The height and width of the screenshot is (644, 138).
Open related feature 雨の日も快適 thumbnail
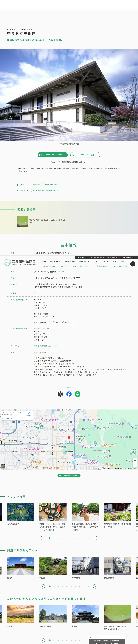coord(23,222)
